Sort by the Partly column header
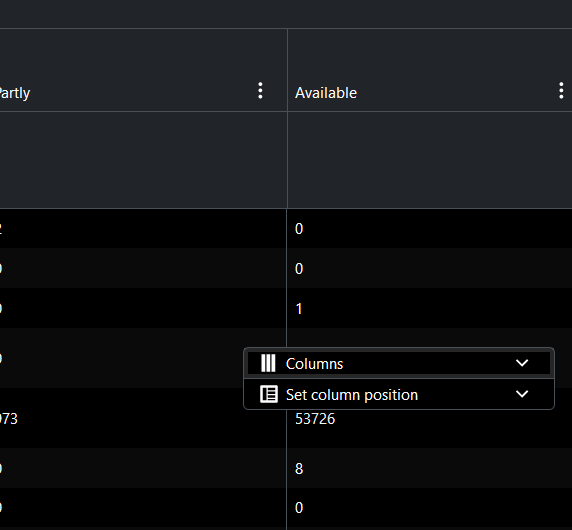The width and height of the screenshot is (572, 530). tap(15, 93)
